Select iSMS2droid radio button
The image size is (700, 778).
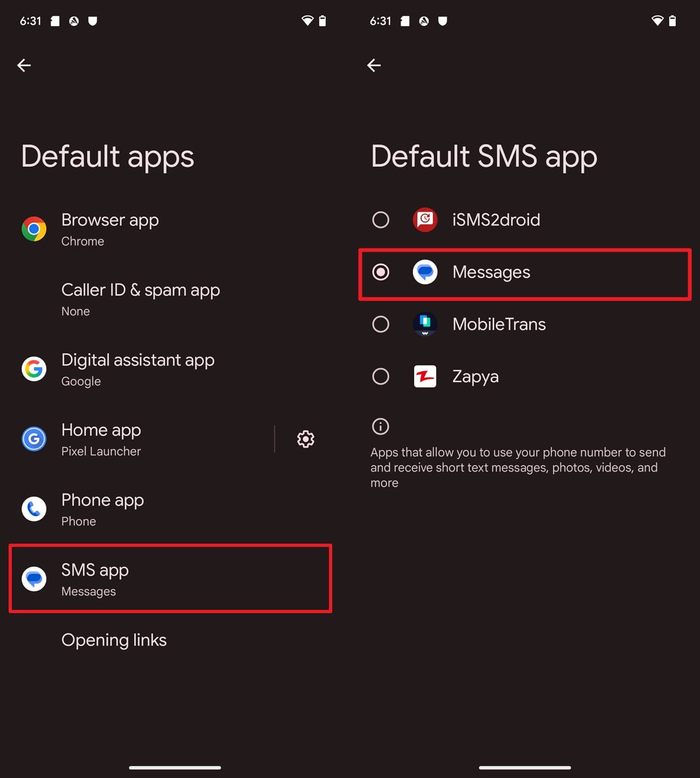coord(381,220)
